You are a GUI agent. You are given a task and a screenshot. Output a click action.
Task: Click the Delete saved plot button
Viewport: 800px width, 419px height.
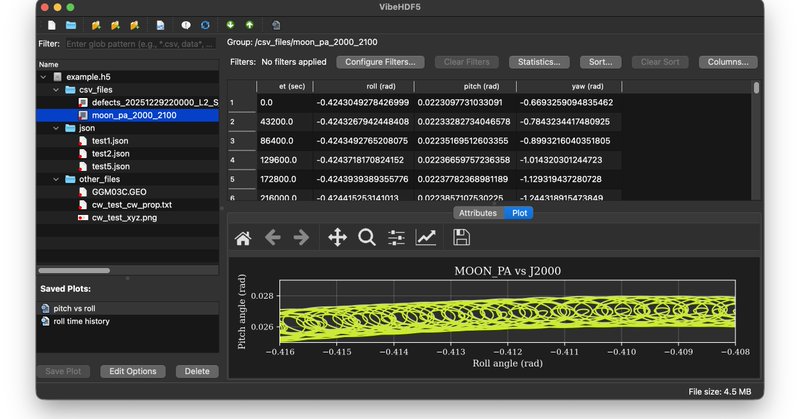coord(197,371)
